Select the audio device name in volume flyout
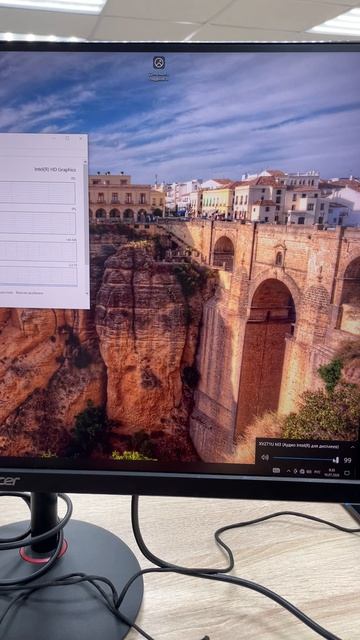Screen dimensions: 360x640 [x=298, y=446]
